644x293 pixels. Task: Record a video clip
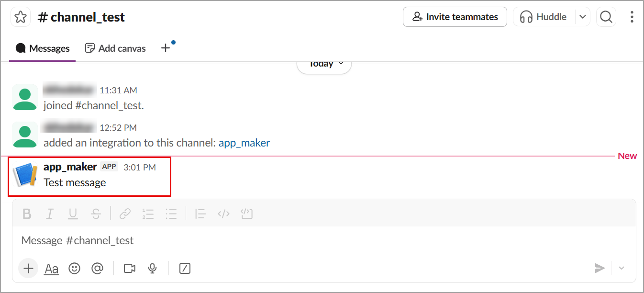(129, 269)
